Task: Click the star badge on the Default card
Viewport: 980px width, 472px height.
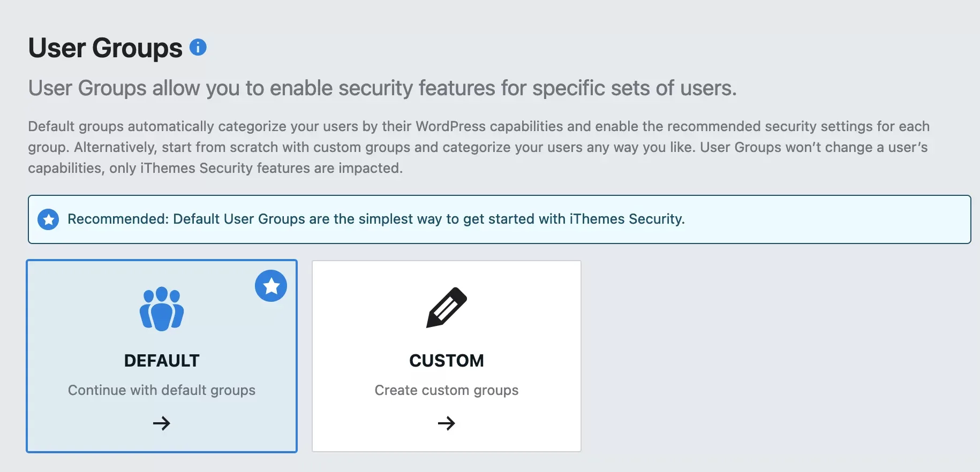Action: point(271,286)
